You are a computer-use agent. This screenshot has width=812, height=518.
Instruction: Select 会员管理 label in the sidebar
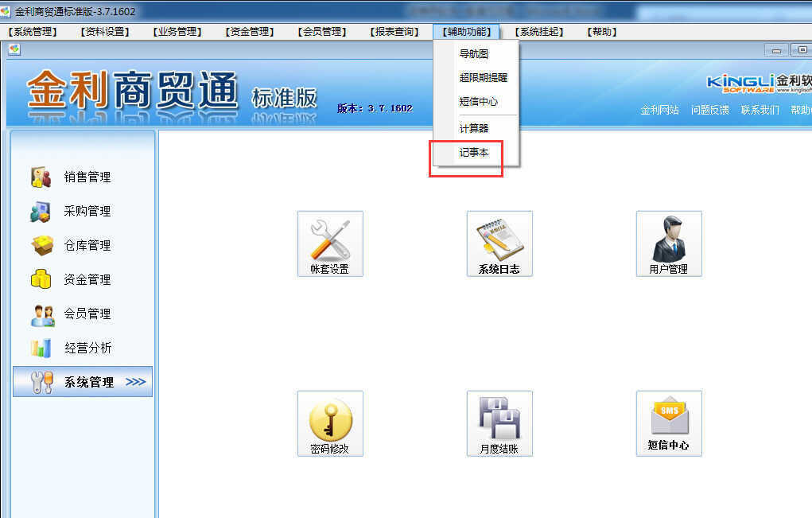(87, 314)
